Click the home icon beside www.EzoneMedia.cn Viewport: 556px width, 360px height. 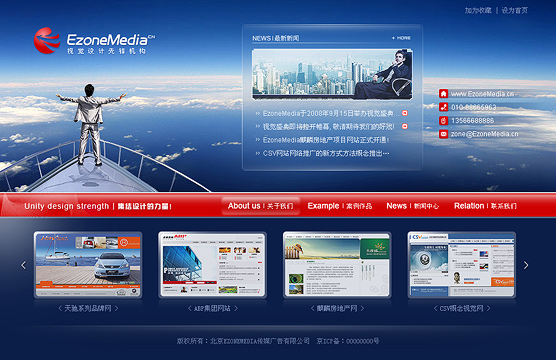point(443,94)
